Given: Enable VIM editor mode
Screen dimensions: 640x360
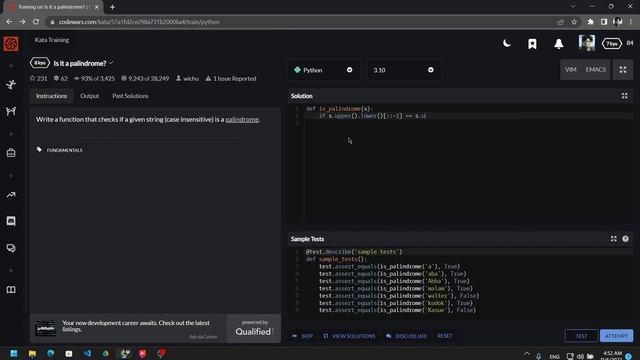Looking at the screenshot, I should (x=571, y=70).
